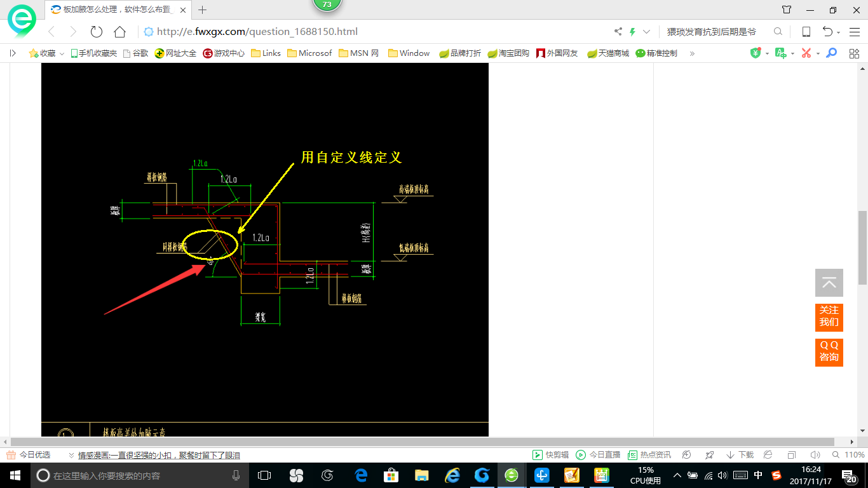Expand the news ticker chevron

pos(71,456)
